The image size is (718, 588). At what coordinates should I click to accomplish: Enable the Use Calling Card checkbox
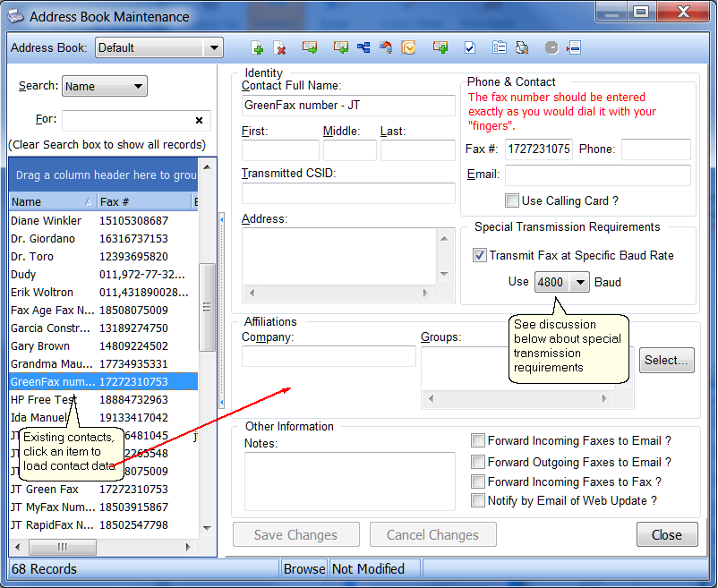click(x=512, y=200)
